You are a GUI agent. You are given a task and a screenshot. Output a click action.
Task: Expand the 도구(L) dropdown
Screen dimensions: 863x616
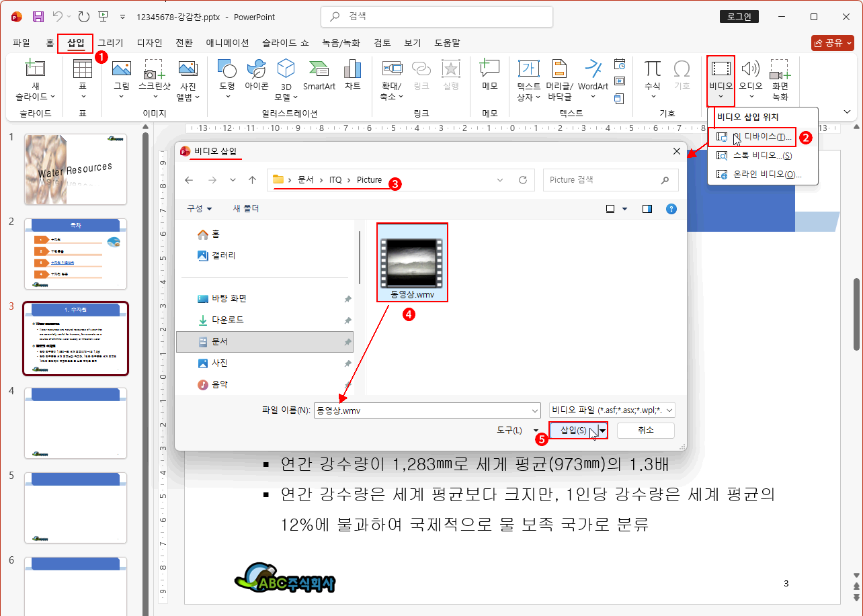[536, 430]
